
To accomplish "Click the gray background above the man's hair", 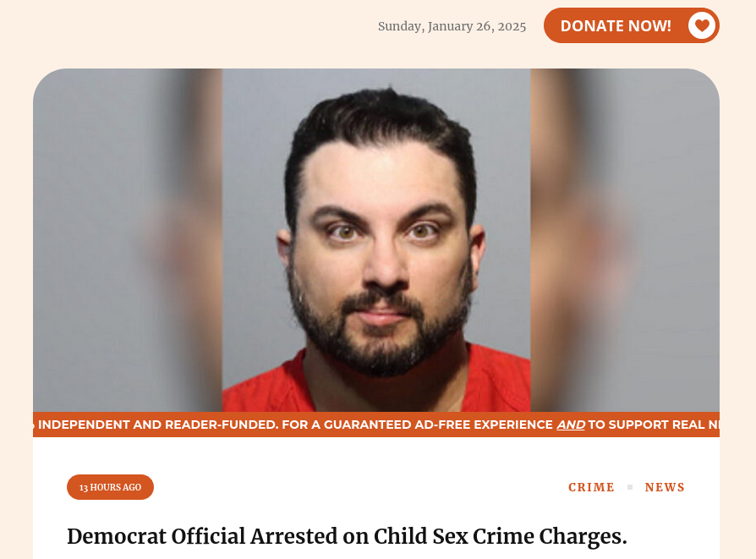I will pyautogui.click(x=376, y=78).
